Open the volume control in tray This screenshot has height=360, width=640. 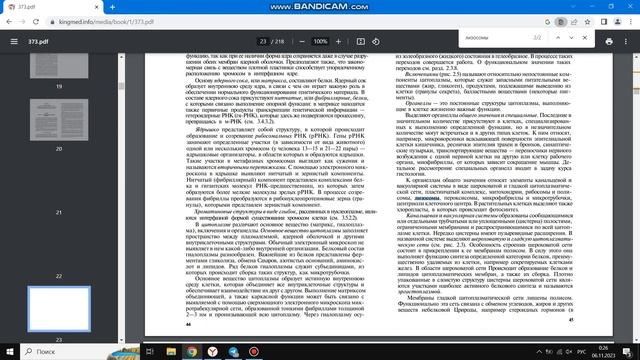pos(569,351)
